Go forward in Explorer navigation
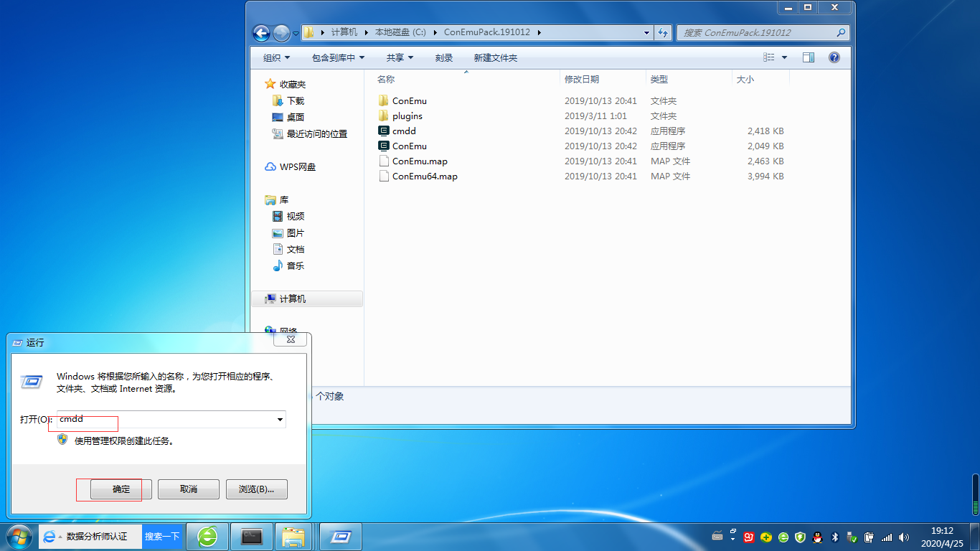The width and height of the screenshot is (980, 551). tap(281, 32)
